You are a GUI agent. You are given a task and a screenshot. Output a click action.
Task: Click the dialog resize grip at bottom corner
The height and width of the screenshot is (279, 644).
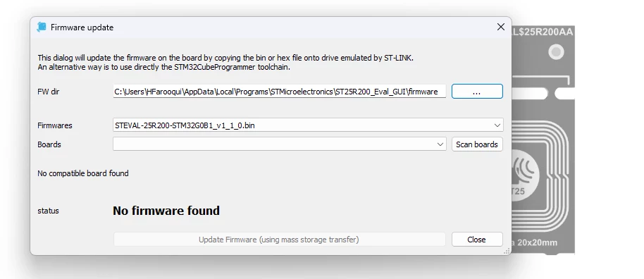coord(507,251)
